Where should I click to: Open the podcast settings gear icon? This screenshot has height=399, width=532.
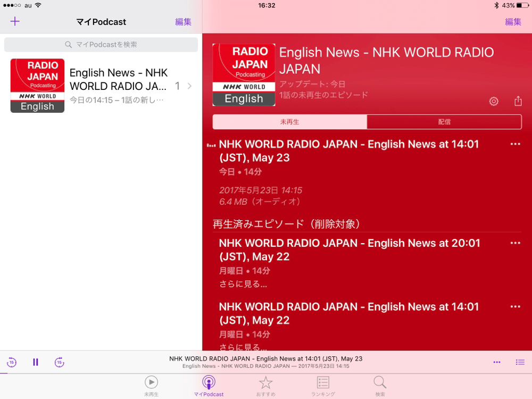click(494, 101)
